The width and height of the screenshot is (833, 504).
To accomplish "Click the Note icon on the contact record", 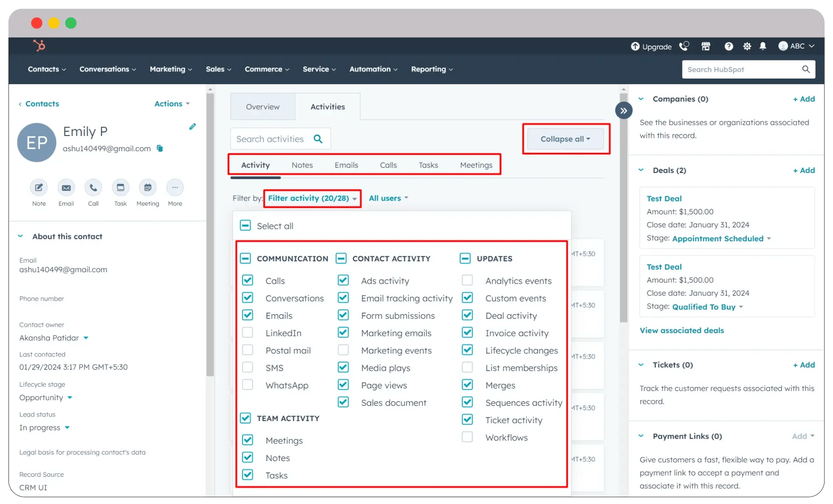I will tap(38, 187).
